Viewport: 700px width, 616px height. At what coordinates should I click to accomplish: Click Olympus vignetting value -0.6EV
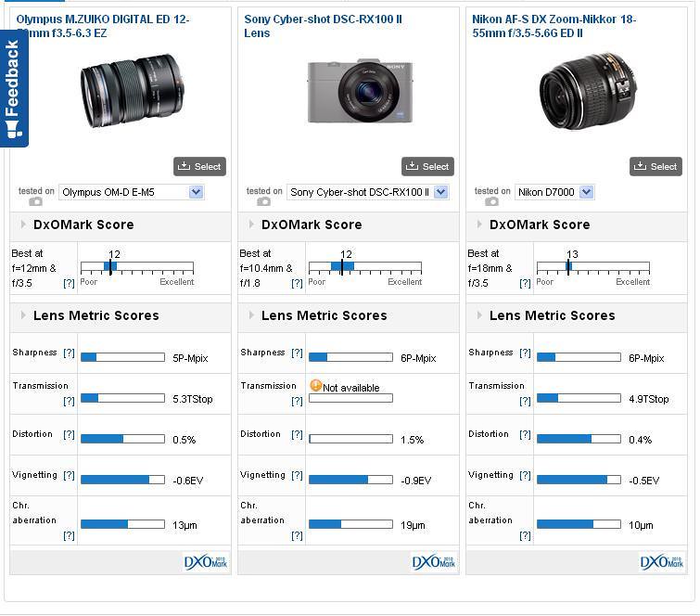[x=188, y=481]
